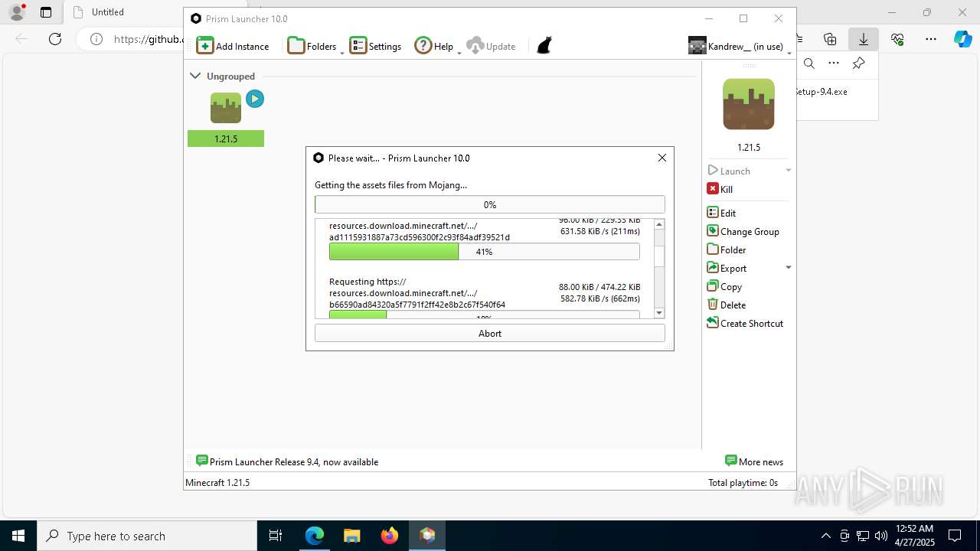Open Firefox from taskbar
980x551 pixels.
390,536
